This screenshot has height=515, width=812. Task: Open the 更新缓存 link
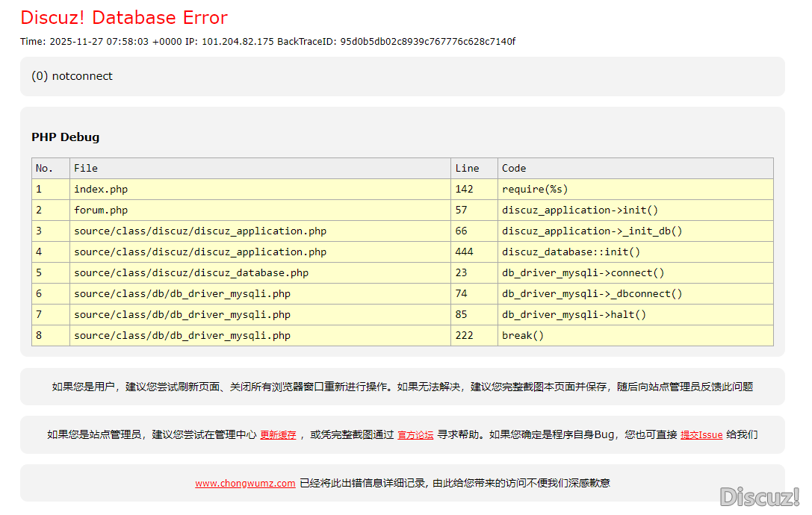(278, 435)
